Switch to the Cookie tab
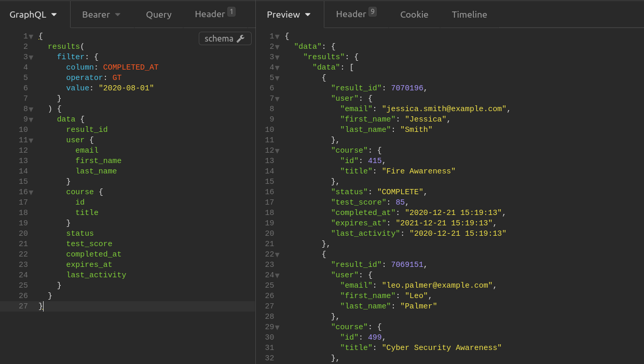Image resolution: width=644 pixels, height=364 pixels. [x=414, y=15]
